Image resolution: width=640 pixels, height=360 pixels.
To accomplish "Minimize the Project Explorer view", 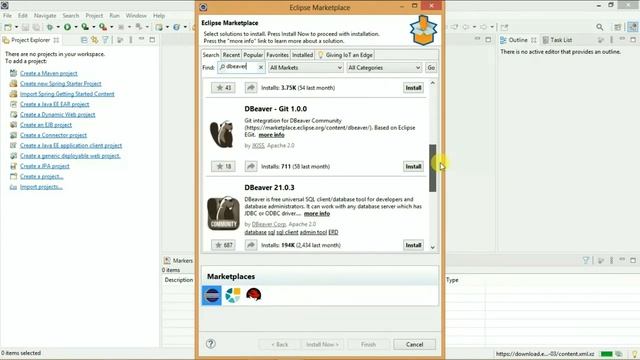I will pos(141,40).
